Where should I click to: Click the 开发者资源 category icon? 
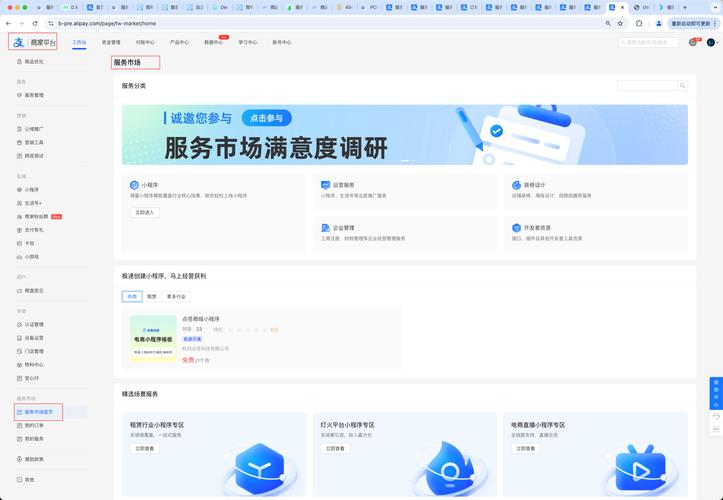coord(516,228)
